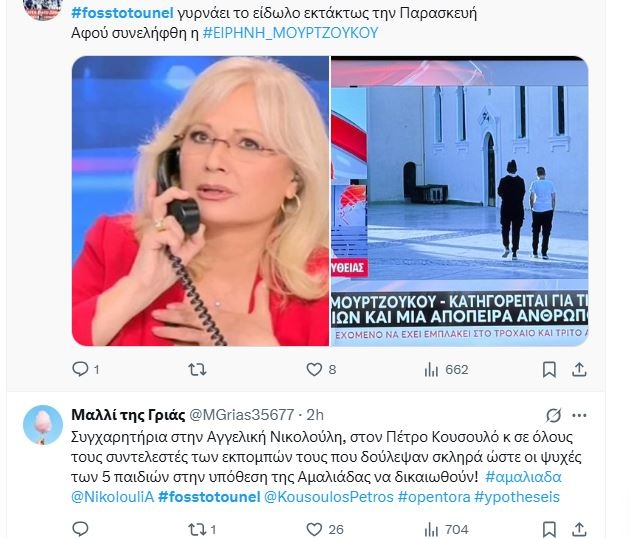This screenshot has height=539, width=630.
Task: View the cotton candy profile avatar
Action: coord(43,425)
